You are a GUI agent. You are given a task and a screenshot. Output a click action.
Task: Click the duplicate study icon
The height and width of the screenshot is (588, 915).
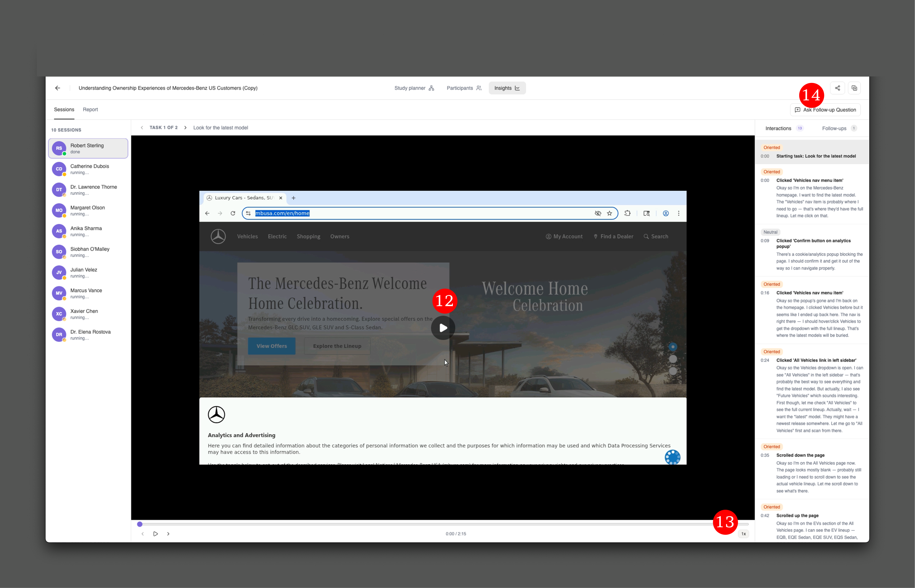(x=854, y=88)
